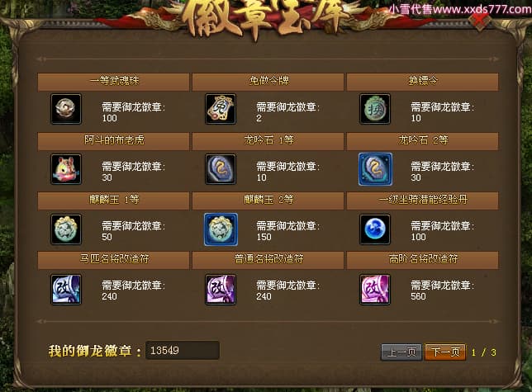Select the 阿斗的布老虎 cloth tiger icon

[x=66, y=169]
